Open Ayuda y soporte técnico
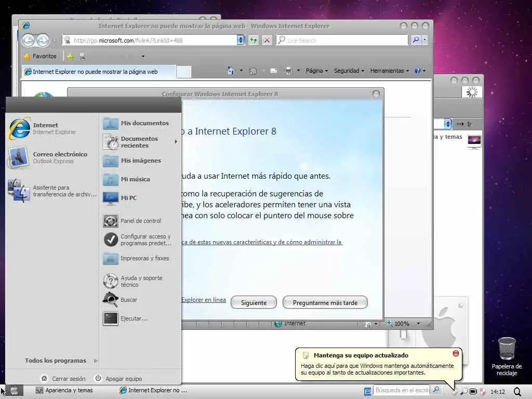This screenshot has height=399, width=532. [133, 281]
